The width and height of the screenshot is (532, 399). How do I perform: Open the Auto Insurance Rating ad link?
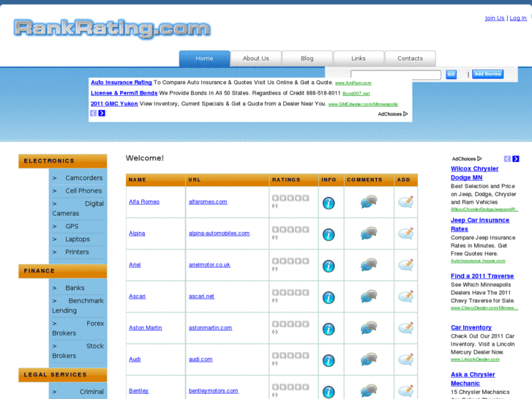pyautogui.click(x=121, y=82)
